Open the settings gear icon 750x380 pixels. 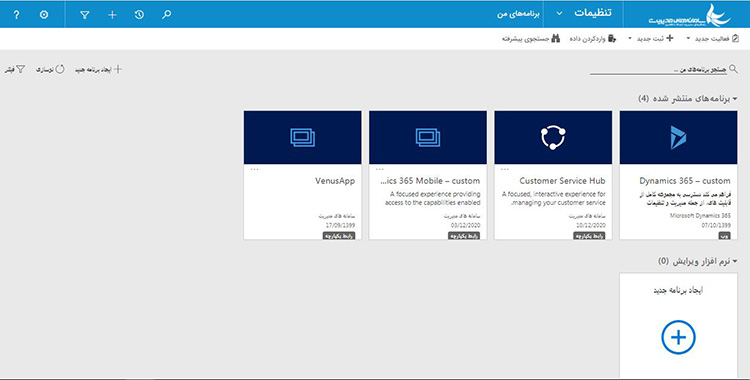point(44,15)
